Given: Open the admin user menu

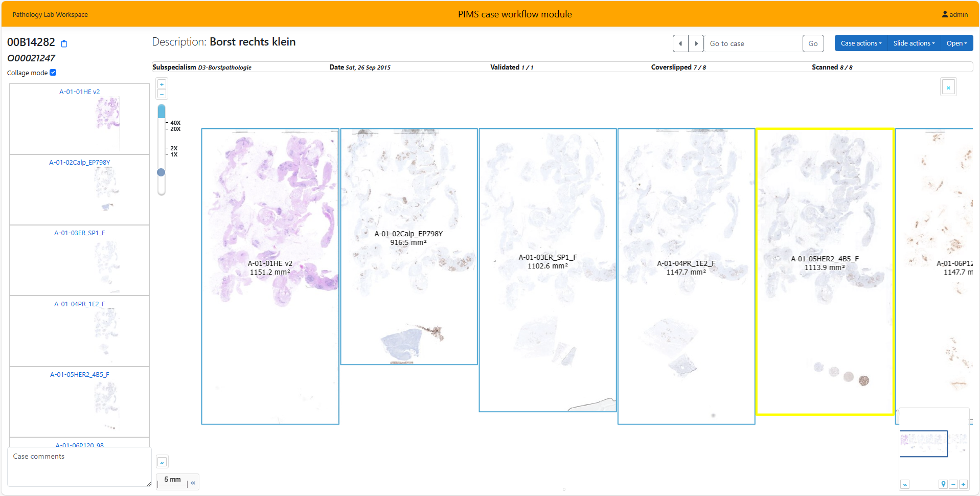Looking at the screenshot, I should (954, 14).
